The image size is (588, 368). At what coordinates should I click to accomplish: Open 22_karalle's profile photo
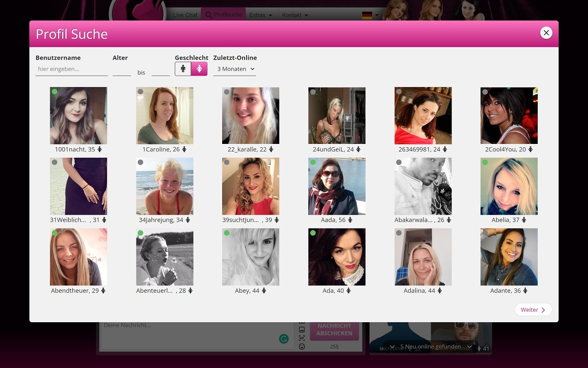coord(251,115)
